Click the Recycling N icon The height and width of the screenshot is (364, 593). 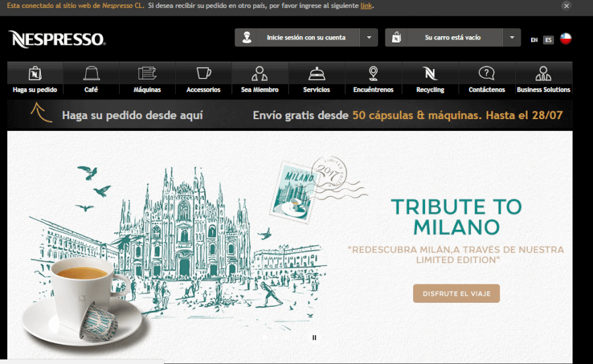tap(430, 73)
